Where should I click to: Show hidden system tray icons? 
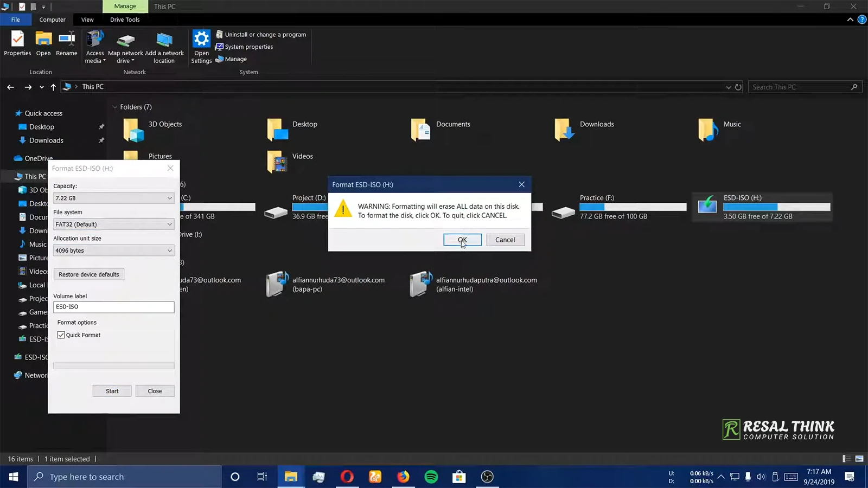coord(721,477)
